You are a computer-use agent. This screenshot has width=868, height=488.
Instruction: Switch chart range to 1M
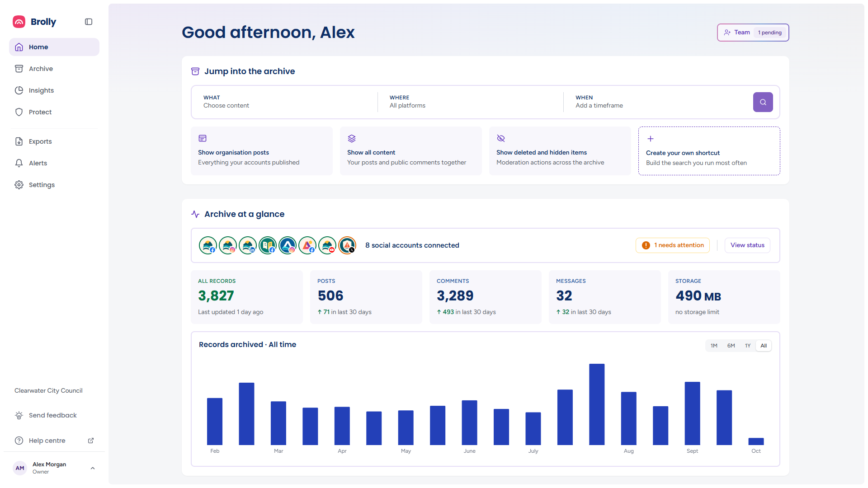point(714,346)
